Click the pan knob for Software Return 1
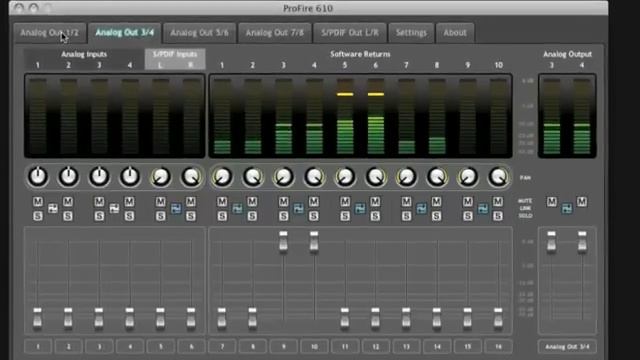 point(222,177)
